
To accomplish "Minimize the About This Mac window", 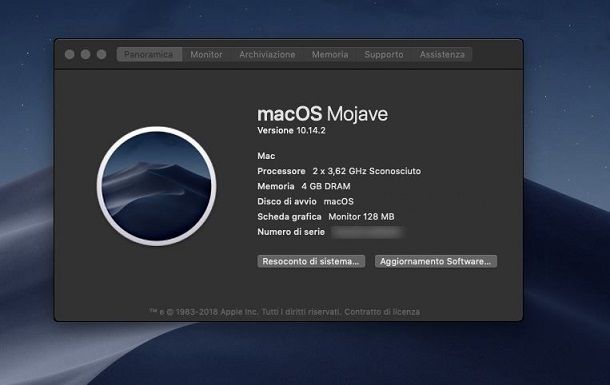I will click(86, 54).
